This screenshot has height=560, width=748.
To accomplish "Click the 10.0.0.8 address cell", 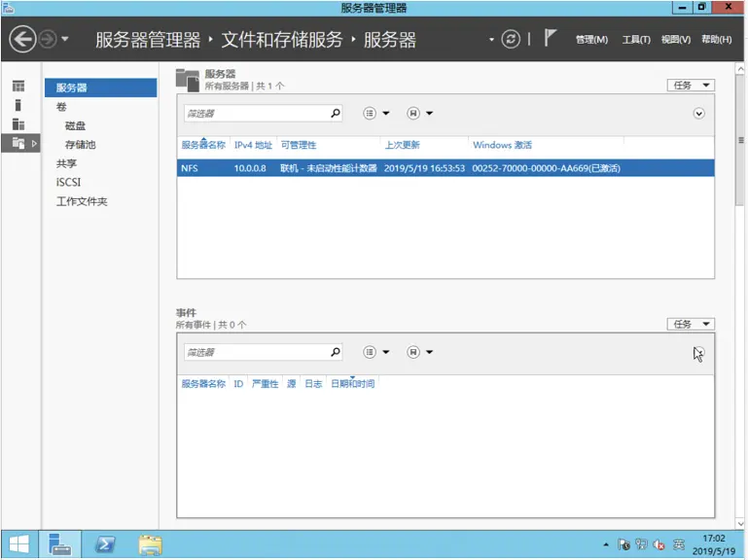I will 250,168.
